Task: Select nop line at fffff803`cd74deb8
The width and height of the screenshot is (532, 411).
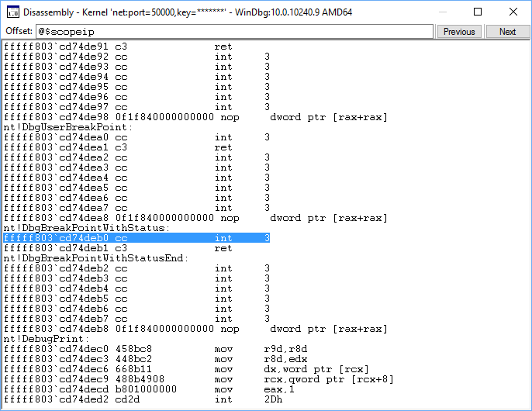Action: (x=195, y=329)
